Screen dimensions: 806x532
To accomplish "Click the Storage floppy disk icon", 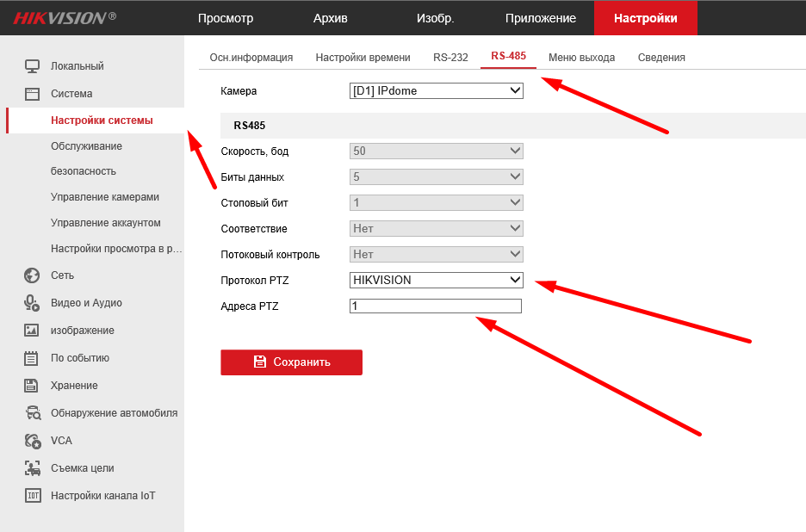I will coord(33,386).
